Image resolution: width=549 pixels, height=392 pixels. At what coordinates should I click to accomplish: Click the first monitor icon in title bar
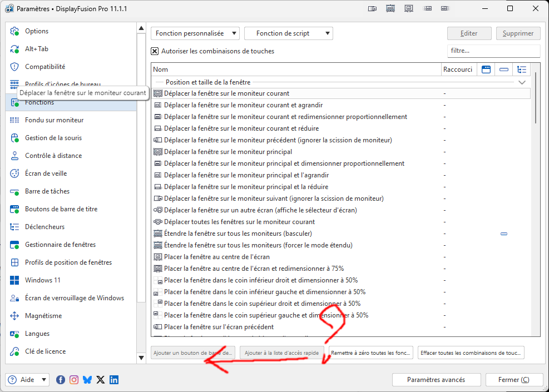coord(372,8)
